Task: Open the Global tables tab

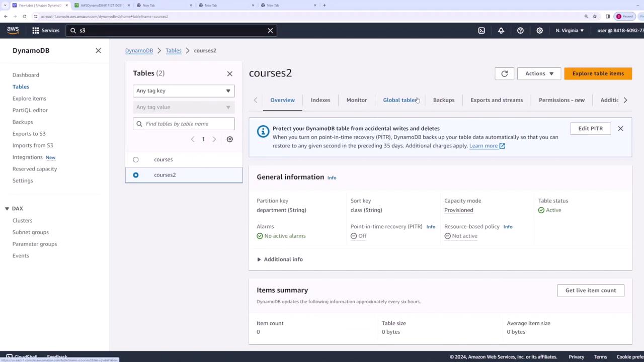Action: tap(400, 100)
